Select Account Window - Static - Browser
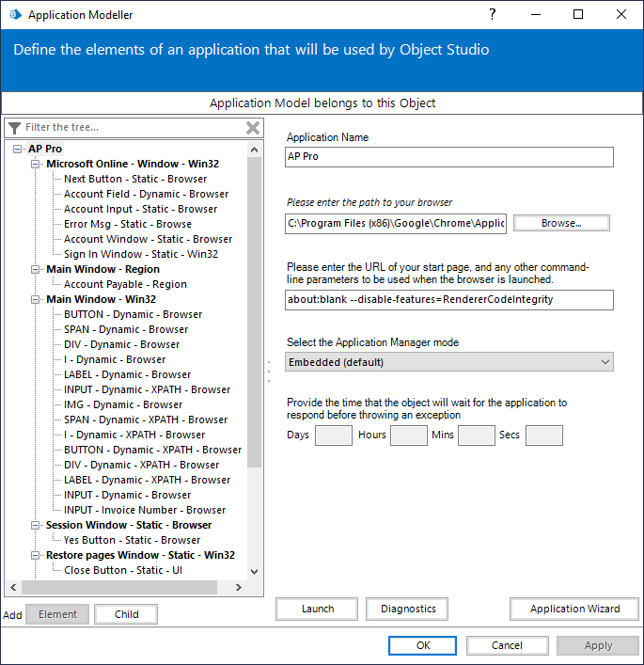Viewport: 644px width, 665px height. 148,239
